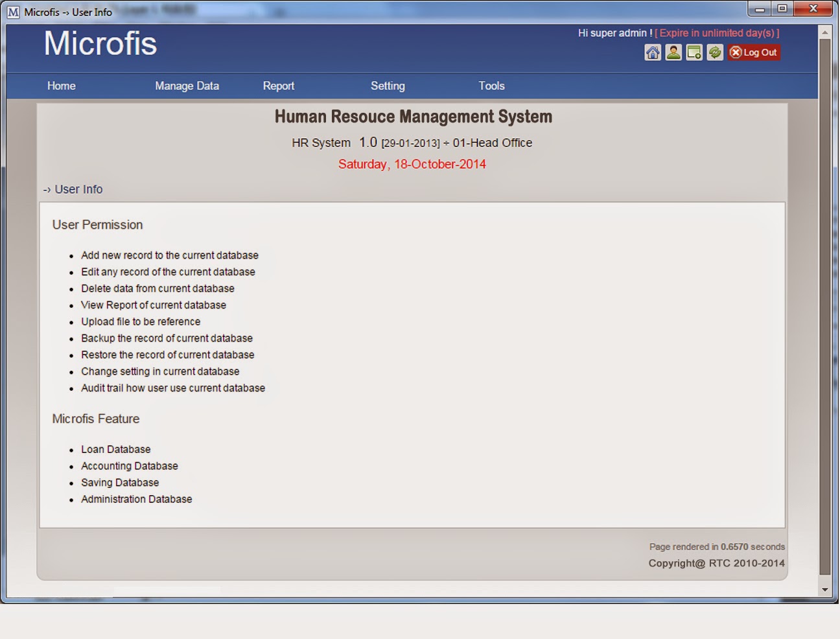Screen dimensions: 840x639
Task: Click the 'Page rendered in 0.6570 seconds' text
Action: coord(717,547)
